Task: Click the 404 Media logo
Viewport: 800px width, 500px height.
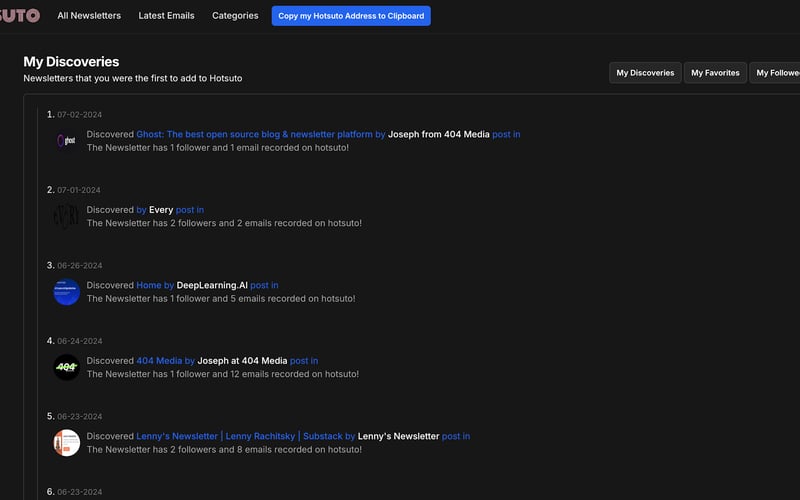Action: coord(66,367)
